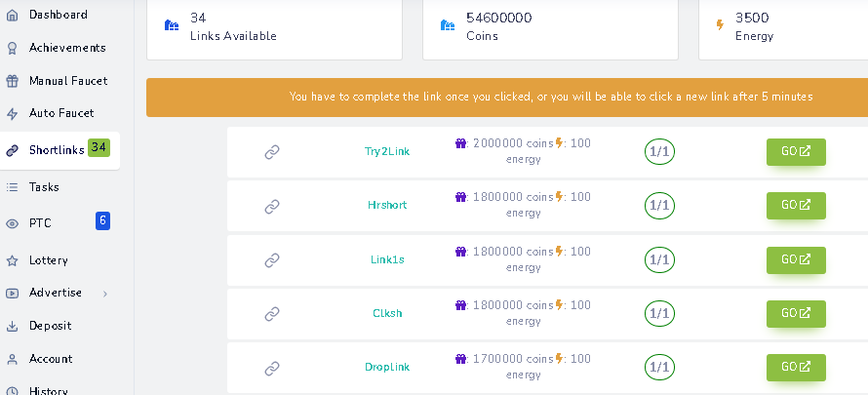Click the Manual Faucet gift icon
The height and width of the screenshot is (395, 868).
[x=12, y=81]
